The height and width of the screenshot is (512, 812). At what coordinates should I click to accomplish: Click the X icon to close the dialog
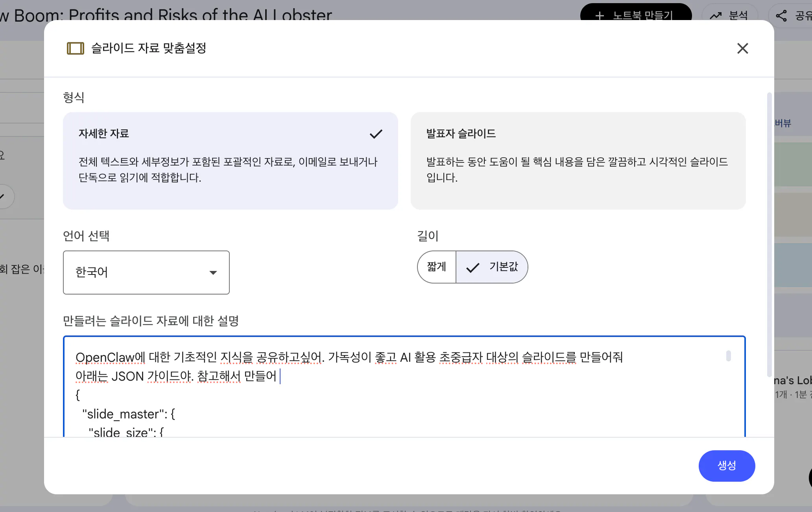(x=742, y=48)
